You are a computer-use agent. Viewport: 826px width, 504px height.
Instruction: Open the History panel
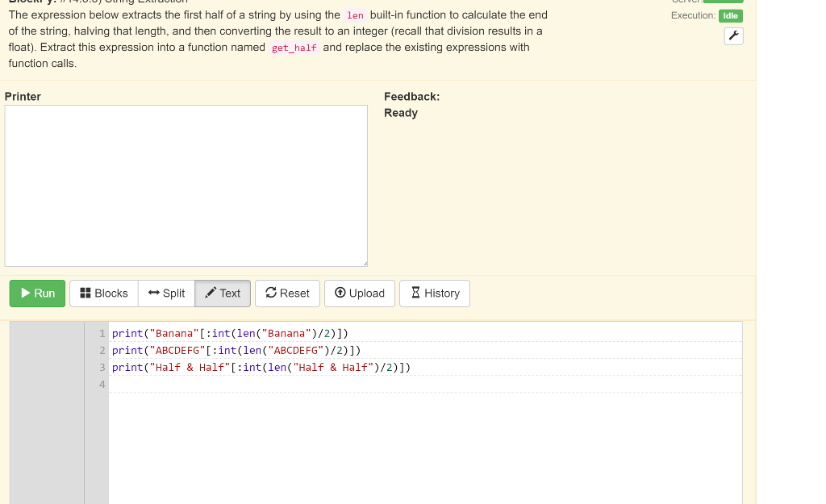[434, 294]
